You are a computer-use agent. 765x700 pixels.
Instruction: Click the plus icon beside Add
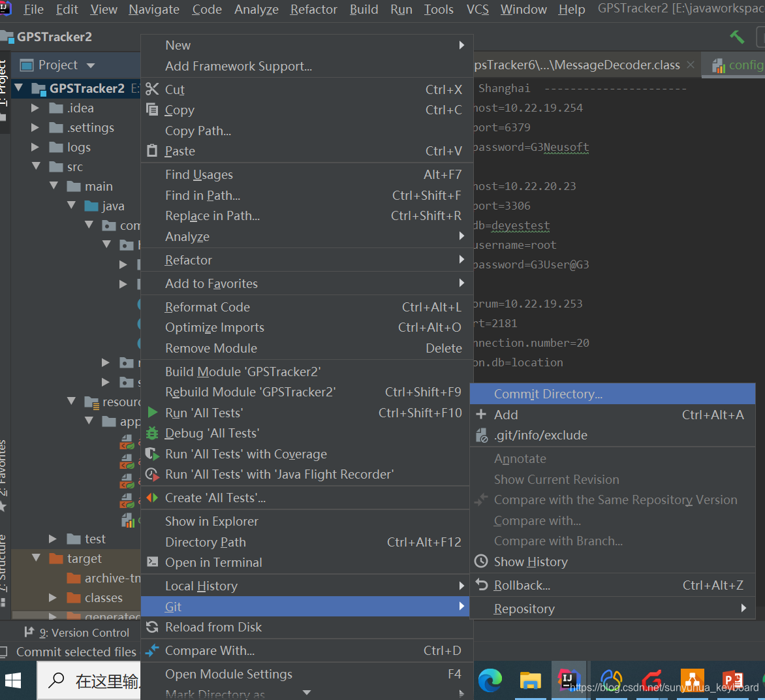481,415
